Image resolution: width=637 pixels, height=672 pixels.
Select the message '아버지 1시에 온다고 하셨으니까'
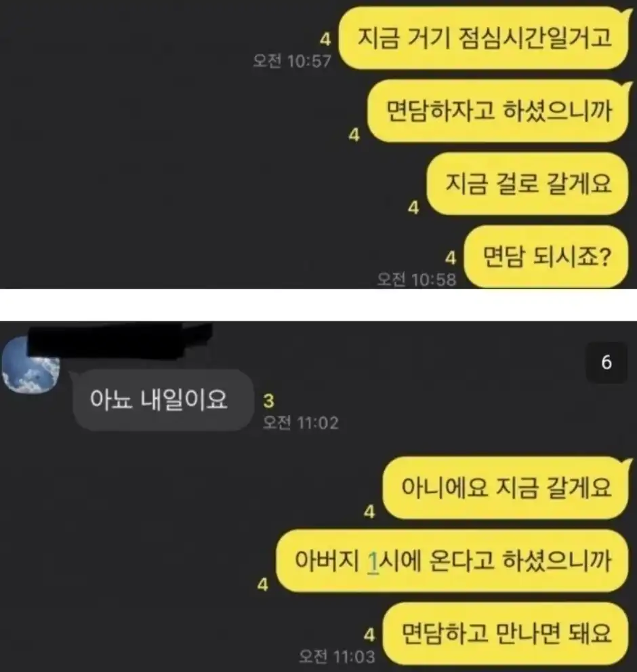click(x=453, y=561)
